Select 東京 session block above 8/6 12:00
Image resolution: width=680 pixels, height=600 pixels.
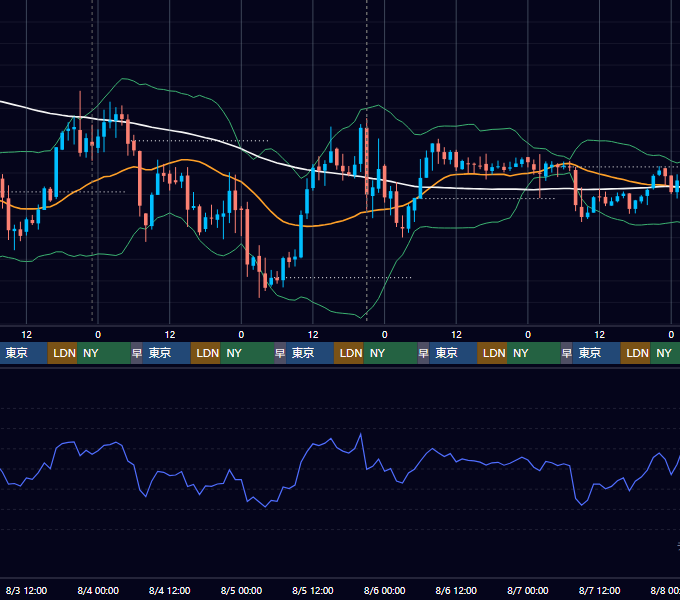point(453,353)
